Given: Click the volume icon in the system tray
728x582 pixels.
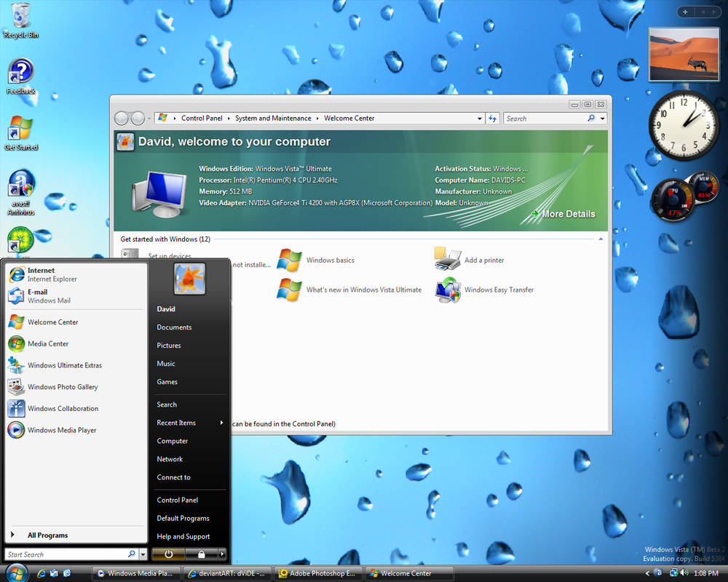Looking at the screenshot, I should coord(684,573).
